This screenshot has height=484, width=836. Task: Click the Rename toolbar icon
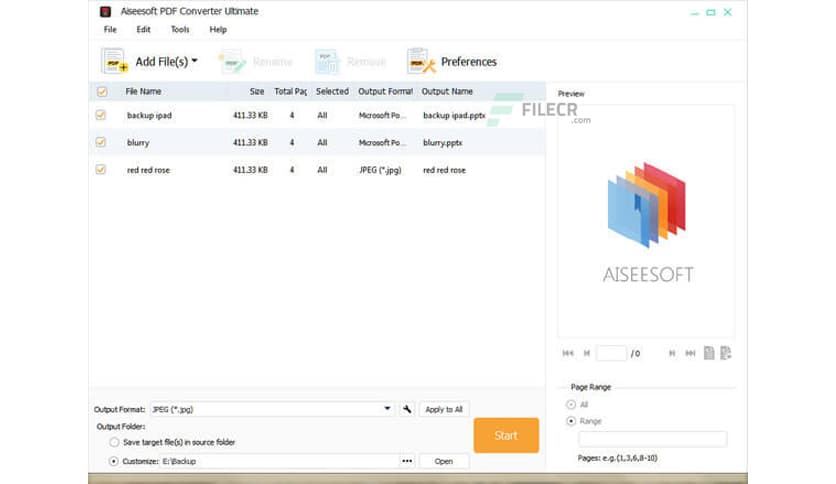click(x=232, y=62)
